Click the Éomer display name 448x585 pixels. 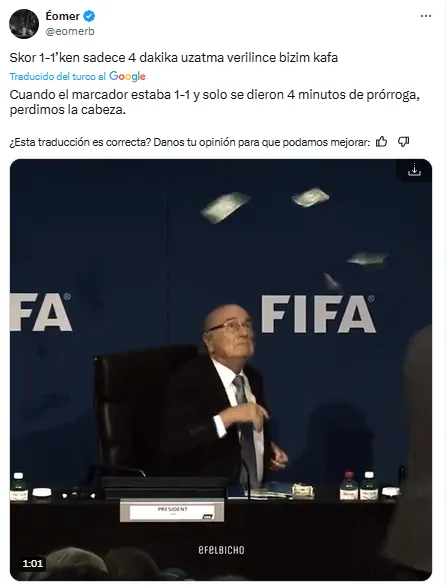tap(62, 16)
